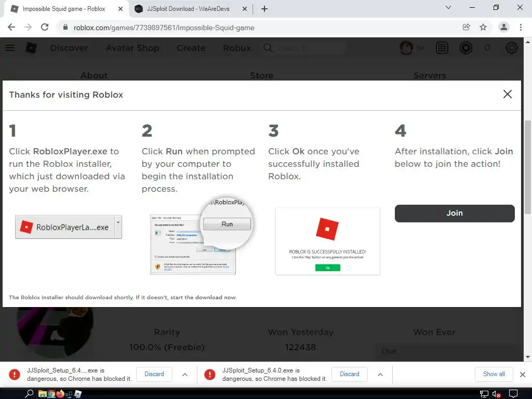Discard the second JJSploit_Setup_6.4.0.exe download

[350, 374]
